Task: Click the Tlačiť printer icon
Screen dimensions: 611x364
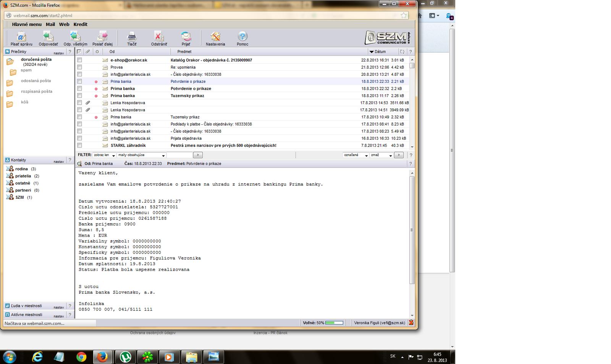Action: (x=132, y=37)
